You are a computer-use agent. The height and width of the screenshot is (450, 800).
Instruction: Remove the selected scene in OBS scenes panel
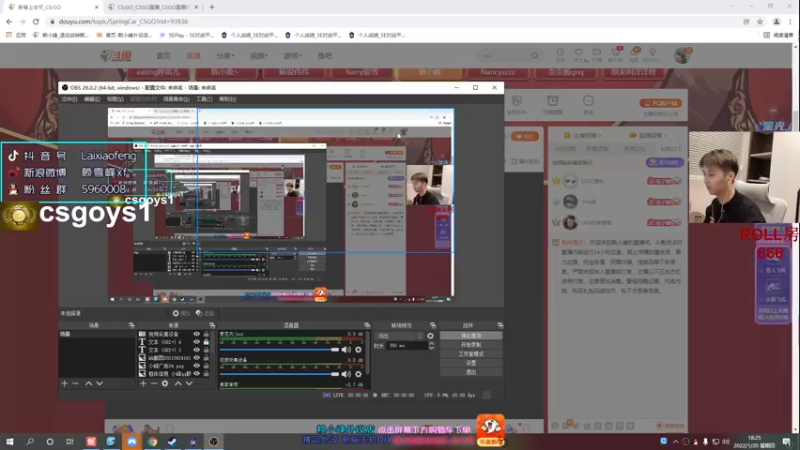pyautogui.click(x=76, y=383)
